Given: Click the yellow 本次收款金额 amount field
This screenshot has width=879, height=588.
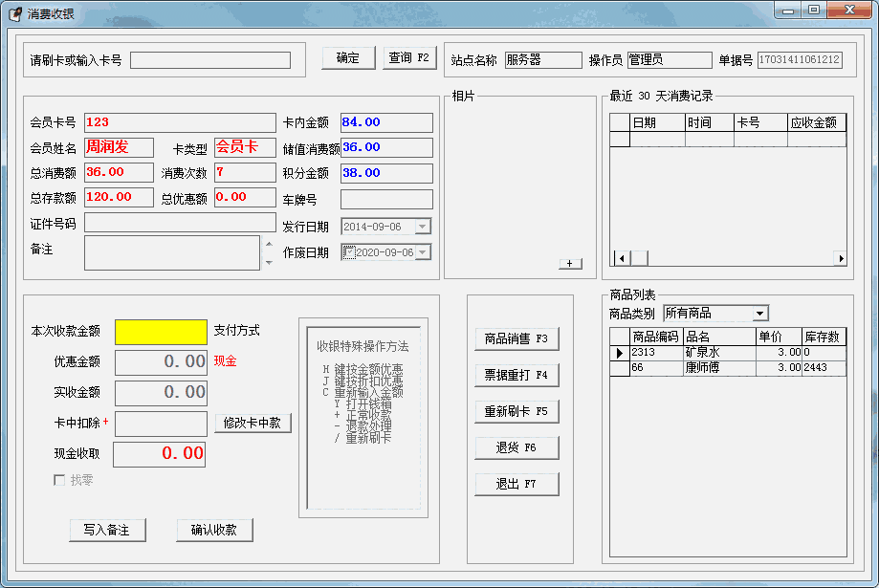Looking at the screenshot, I should click(x=159, y=332).
